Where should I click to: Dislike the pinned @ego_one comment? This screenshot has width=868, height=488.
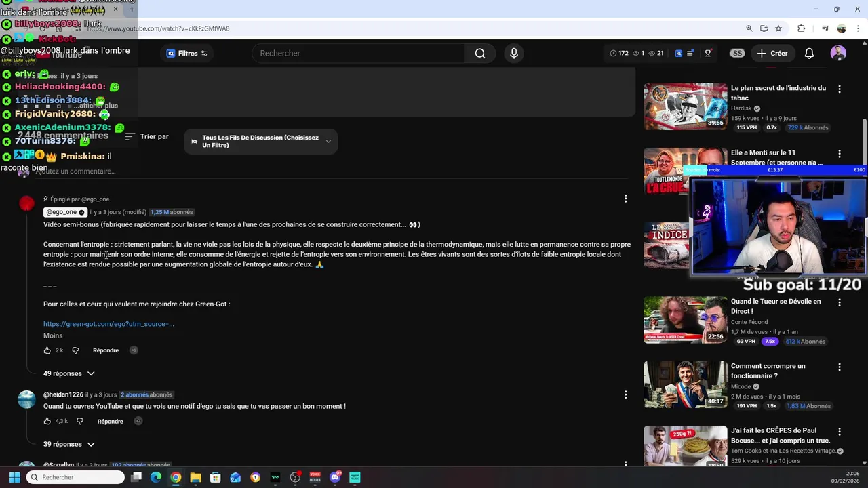click(75, 350)
